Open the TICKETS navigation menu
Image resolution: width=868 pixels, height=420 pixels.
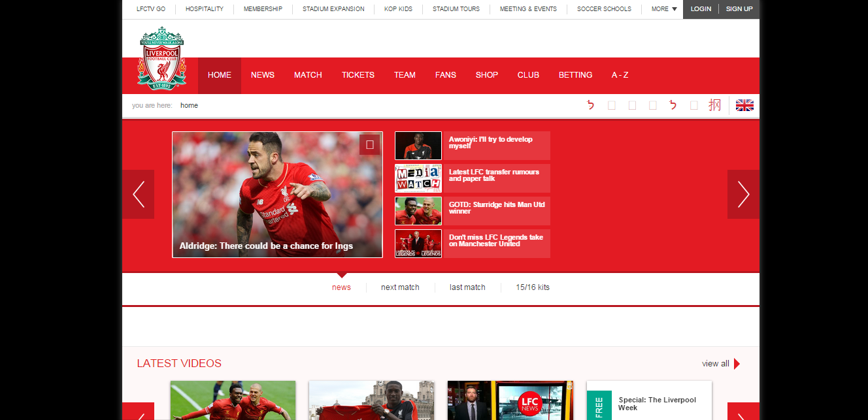point(358,75)
